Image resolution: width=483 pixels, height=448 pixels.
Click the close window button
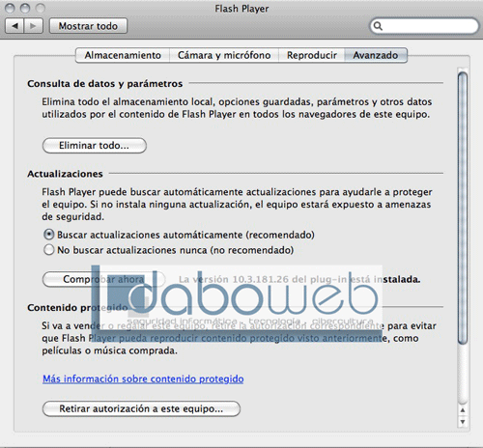pyautogui.click(x=10, y=8)
